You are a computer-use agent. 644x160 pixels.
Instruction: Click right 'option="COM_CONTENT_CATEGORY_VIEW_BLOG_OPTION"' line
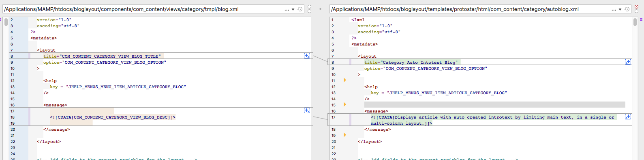pos(426,68)
